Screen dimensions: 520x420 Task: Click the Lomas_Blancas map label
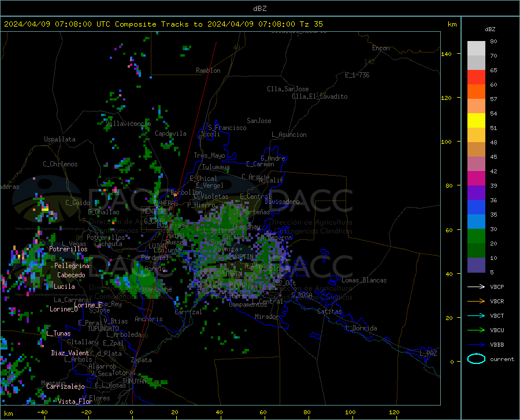point(364,280)
